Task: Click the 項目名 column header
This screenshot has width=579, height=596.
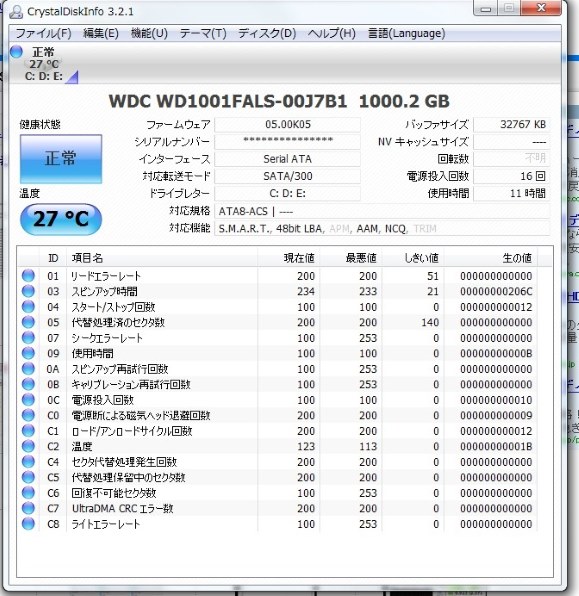Action: 162,258
